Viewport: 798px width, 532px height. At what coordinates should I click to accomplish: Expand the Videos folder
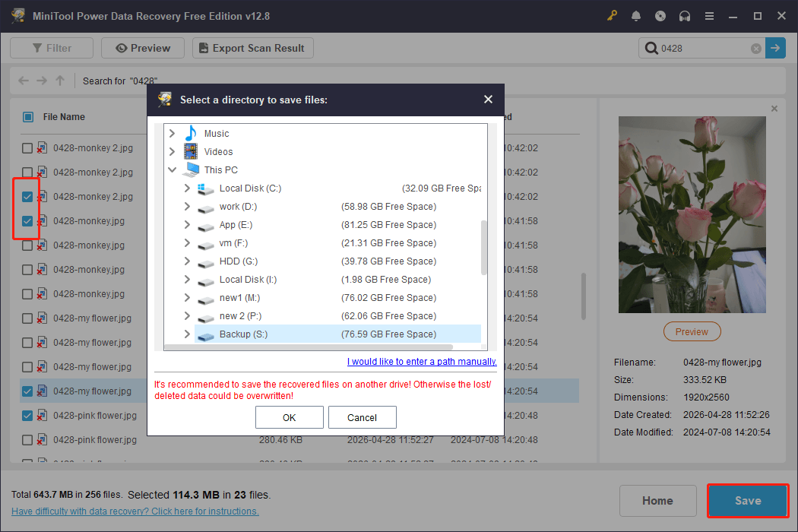pos(171,151)
